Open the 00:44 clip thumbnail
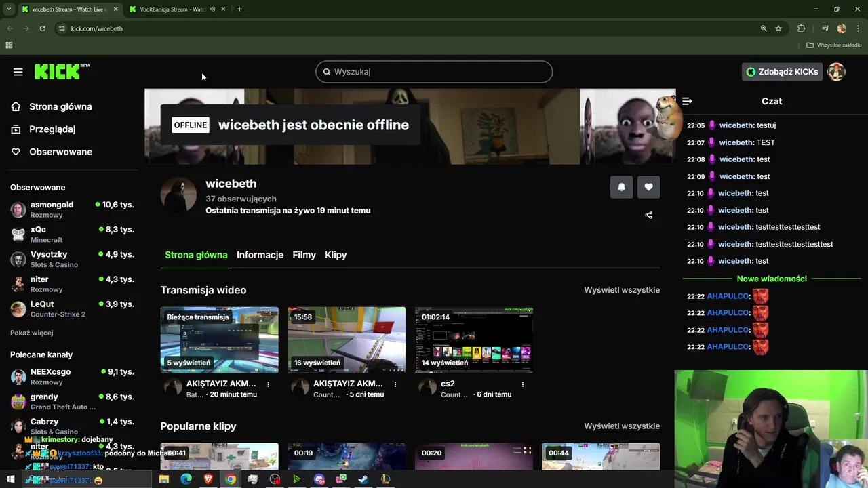Screen dimensions: 868x488 [x=601, y=456]
